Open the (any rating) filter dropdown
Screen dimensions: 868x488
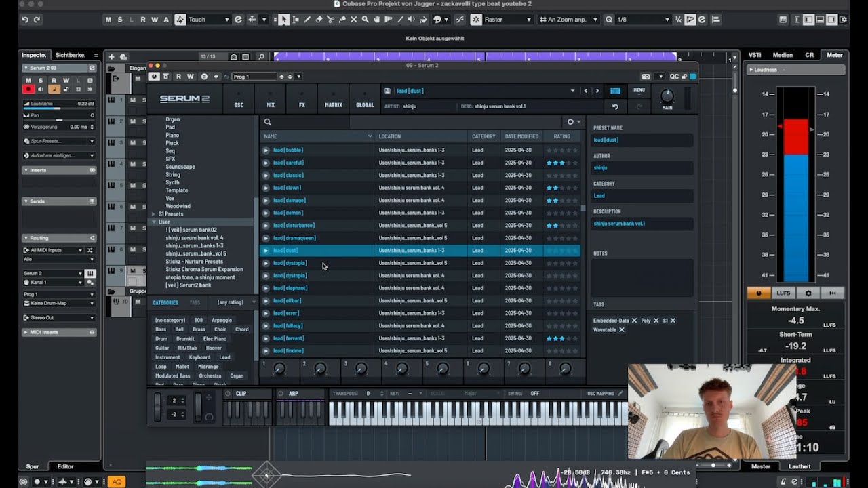point(235,302)
